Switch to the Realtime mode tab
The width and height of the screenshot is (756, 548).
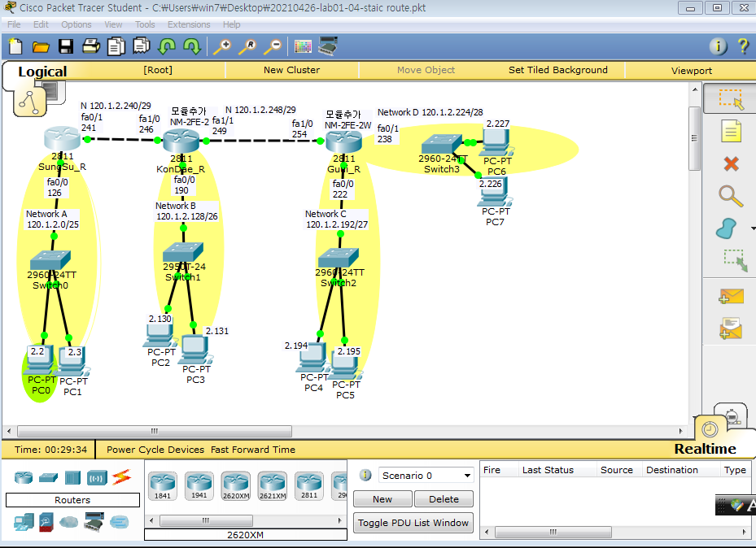(x=705, y=449)
